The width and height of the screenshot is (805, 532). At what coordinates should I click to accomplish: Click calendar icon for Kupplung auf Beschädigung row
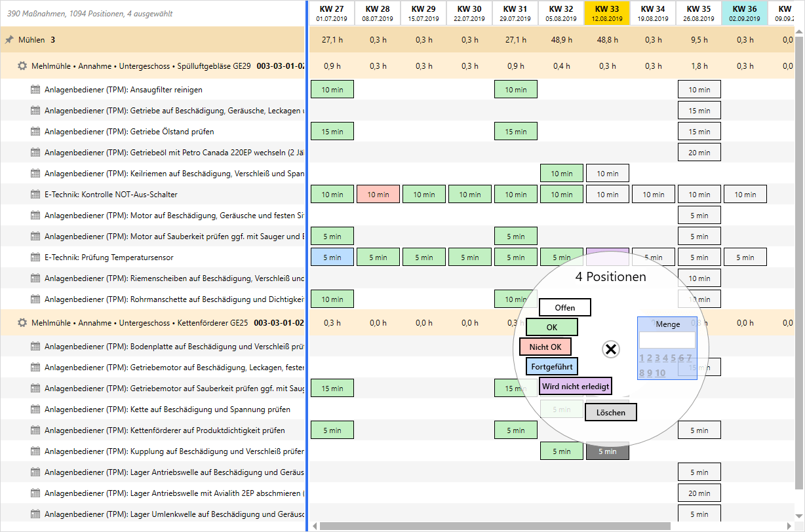[x=35, y=451]
